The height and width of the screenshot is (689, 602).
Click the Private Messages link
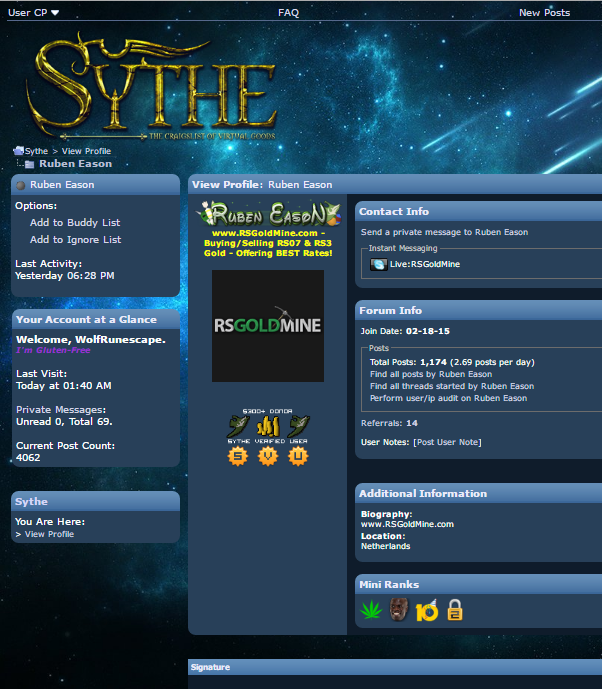tap(61, 410)
